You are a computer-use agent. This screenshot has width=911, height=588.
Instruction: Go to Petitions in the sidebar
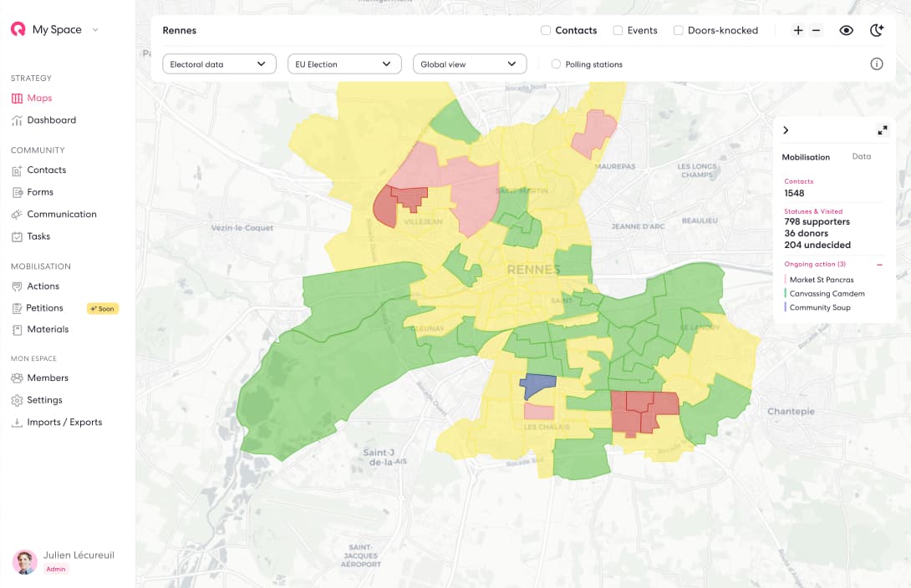[44, 308]
